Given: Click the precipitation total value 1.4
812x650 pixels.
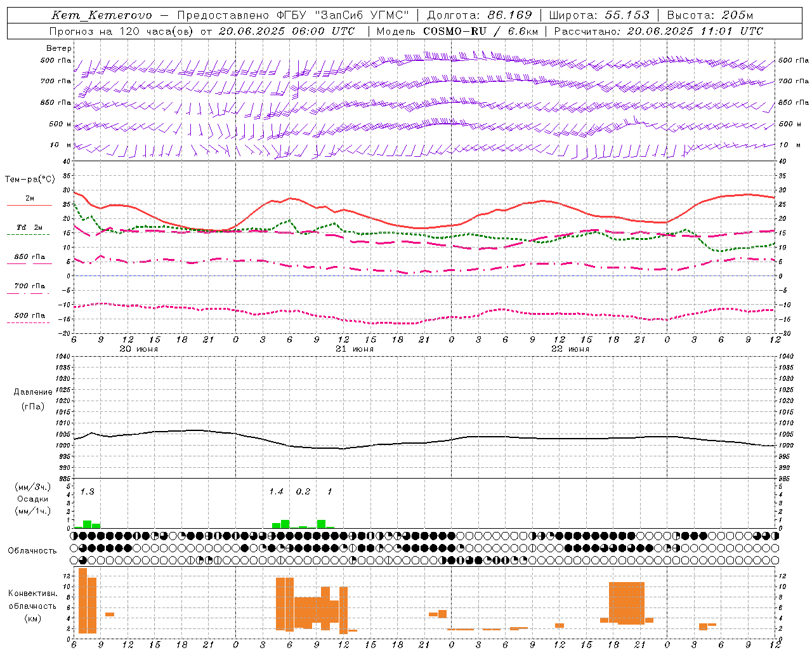Looking at the screenshot, I should tap(276, 492).
